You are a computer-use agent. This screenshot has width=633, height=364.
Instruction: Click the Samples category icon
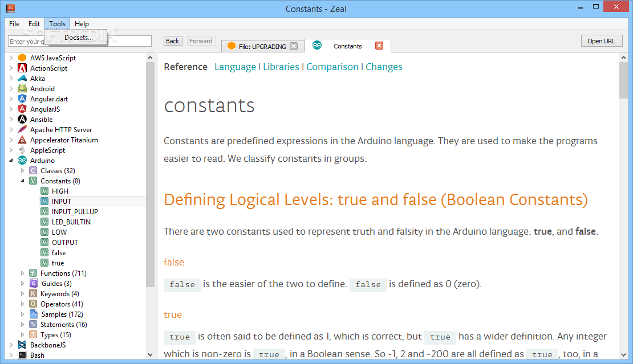click(33, 314)
